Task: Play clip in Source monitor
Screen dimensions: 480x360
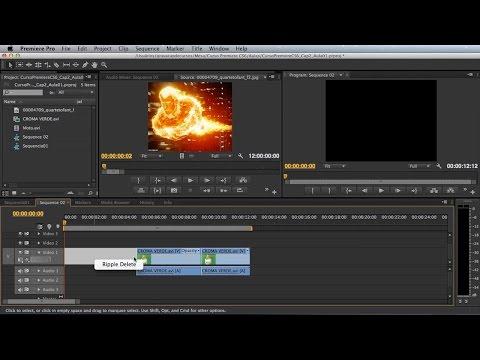Action: 190,180
